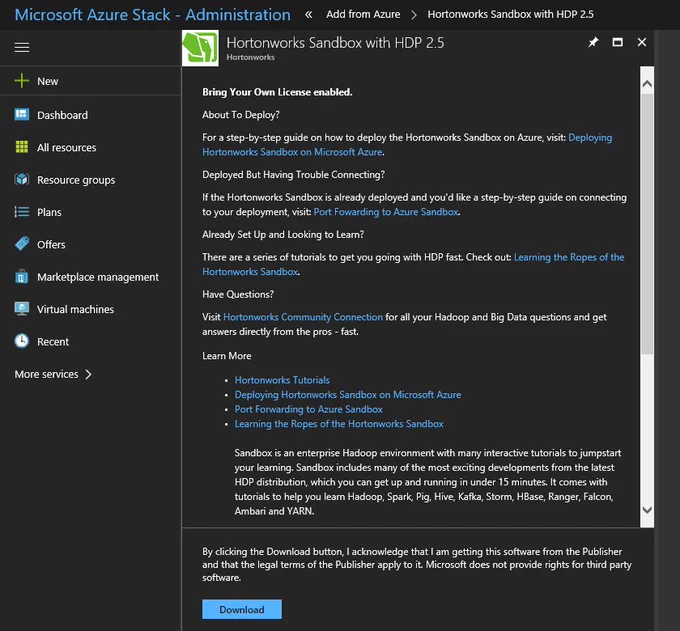The image size is (680, 631).
Task: Open Deploying Hortonworks Sandbox on Microsoft Azure bullet
Action: (348, 395)
